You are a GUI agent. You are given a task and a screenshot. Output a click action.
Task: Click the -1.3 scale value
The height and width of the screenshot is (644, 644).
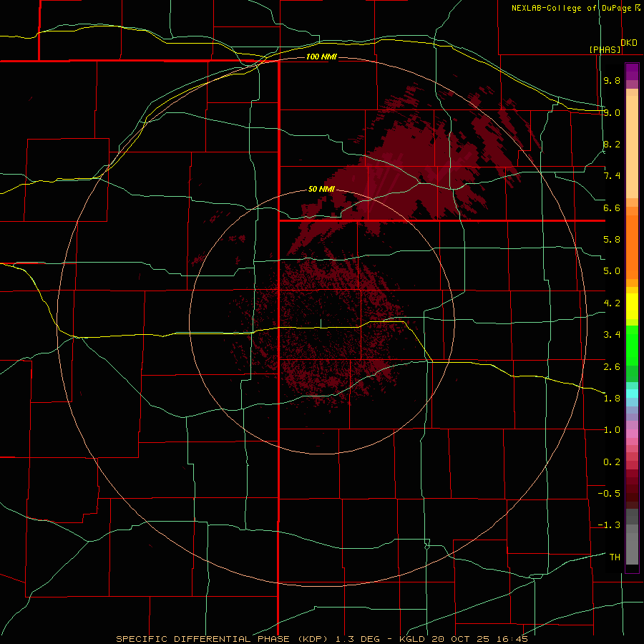point(609,525)
